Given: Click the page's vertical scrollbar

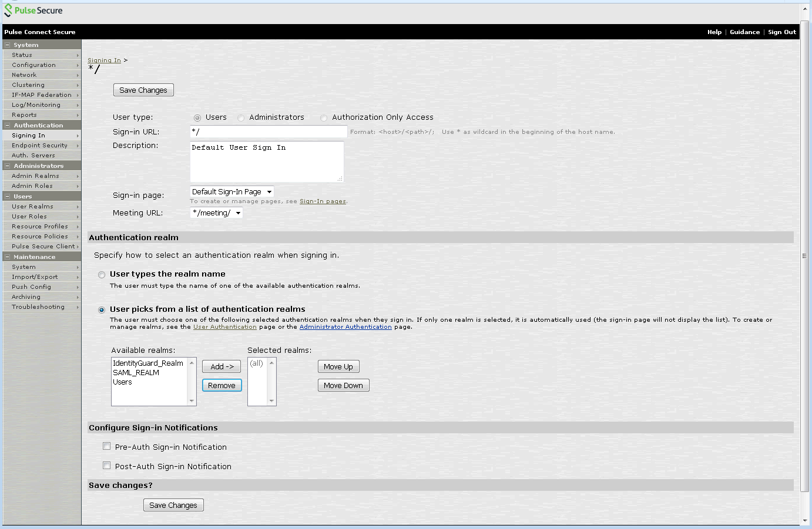Looking at the screenshot, I should coord(804,256).
